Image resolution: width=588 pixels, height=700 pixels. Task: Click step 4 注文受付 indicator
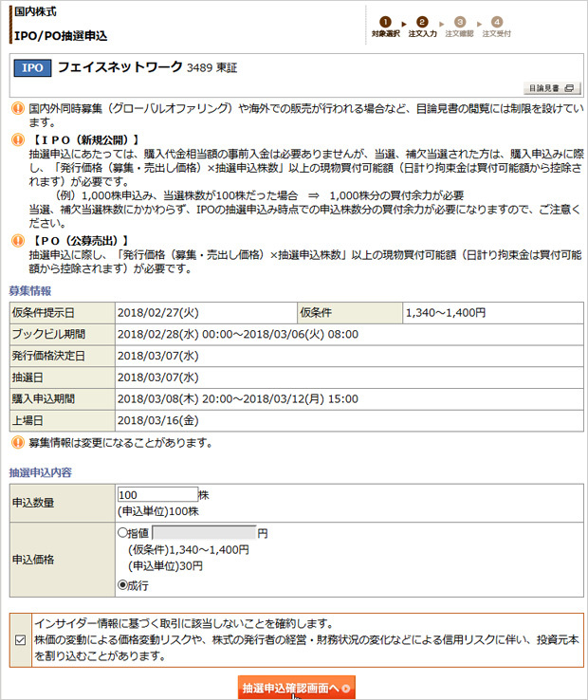[496, 27]
